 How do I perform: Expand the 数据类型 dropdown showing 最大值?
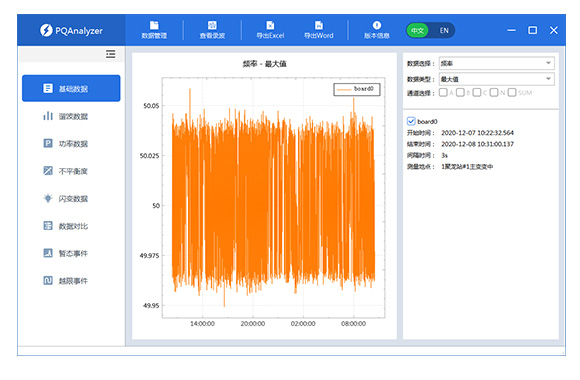496,79
